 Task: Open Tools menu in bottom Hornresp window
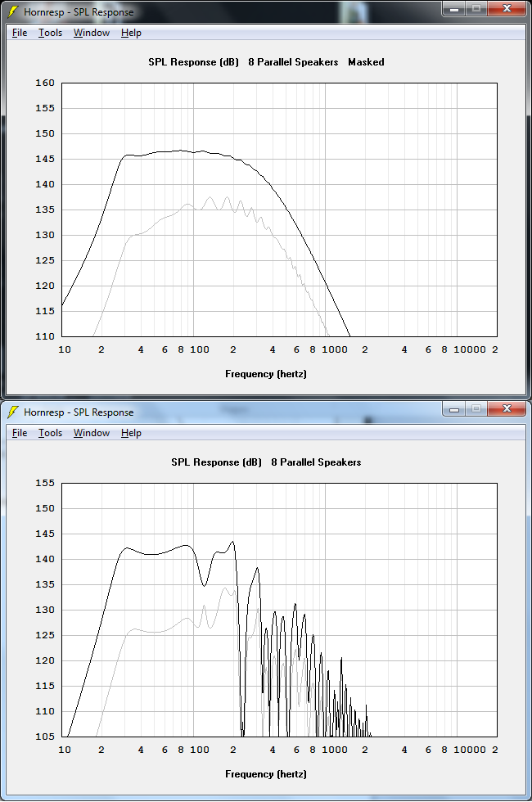[50, 433]
